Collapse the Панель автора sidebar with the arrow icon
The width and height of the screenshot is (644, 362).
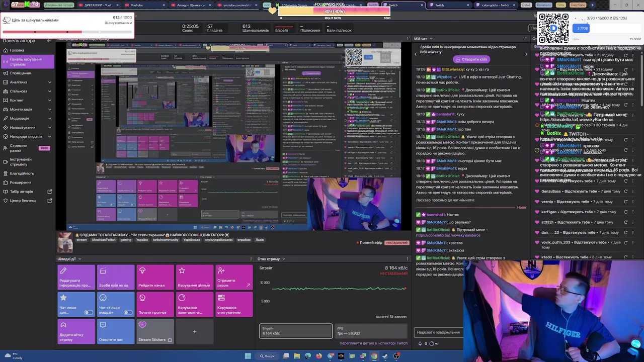pyautogui.click(x=49, y=41)
